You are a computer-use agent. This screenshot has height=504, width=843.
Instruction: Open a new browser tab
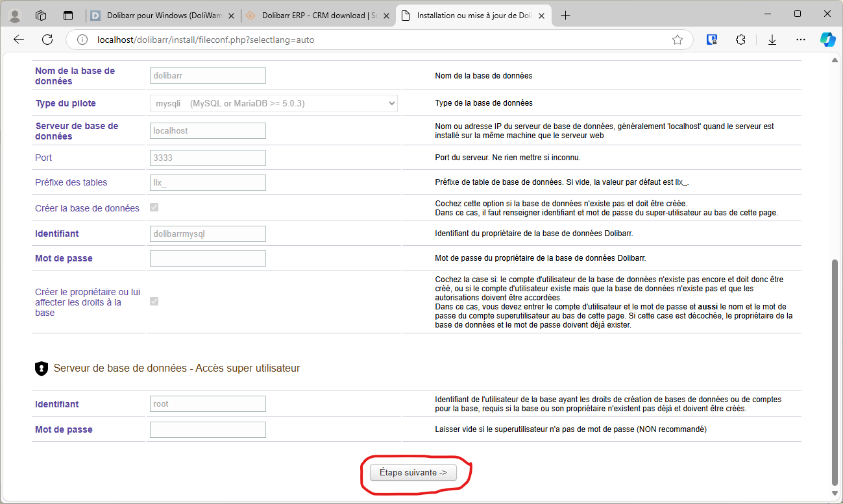pos(565,15)
